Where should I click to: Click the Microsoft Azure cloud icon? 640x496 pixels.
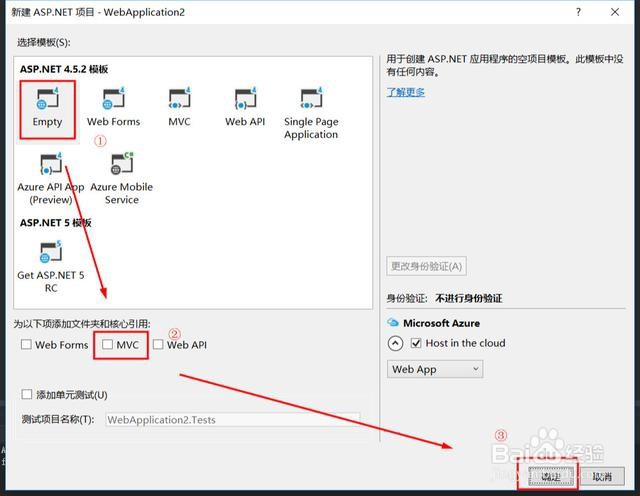(x=393, y=323)
